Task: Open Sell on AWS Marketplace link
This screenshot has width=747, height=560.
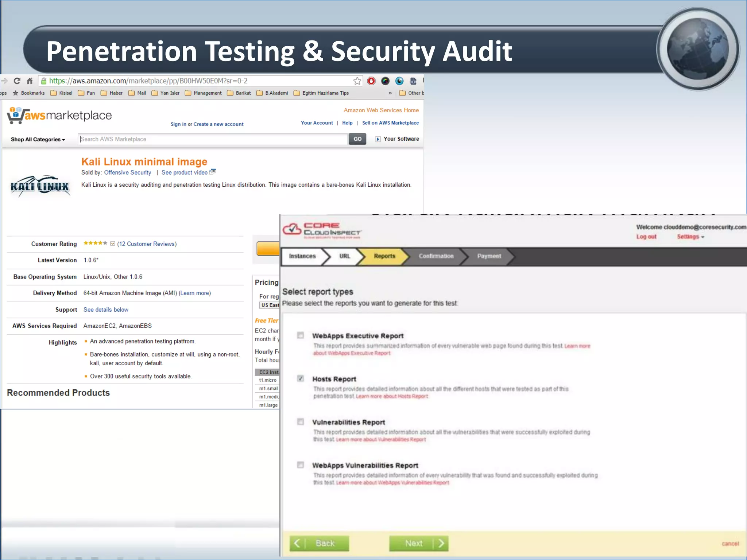Action: tap(390, 123)
